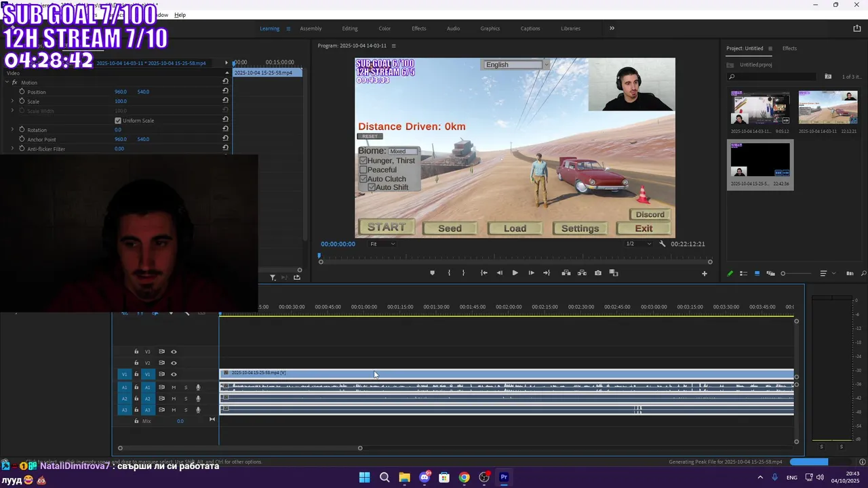This screenshot has width=868, height=488.
Task: Expand the Anti-flicker Filter property
Action: click(12, 148)
